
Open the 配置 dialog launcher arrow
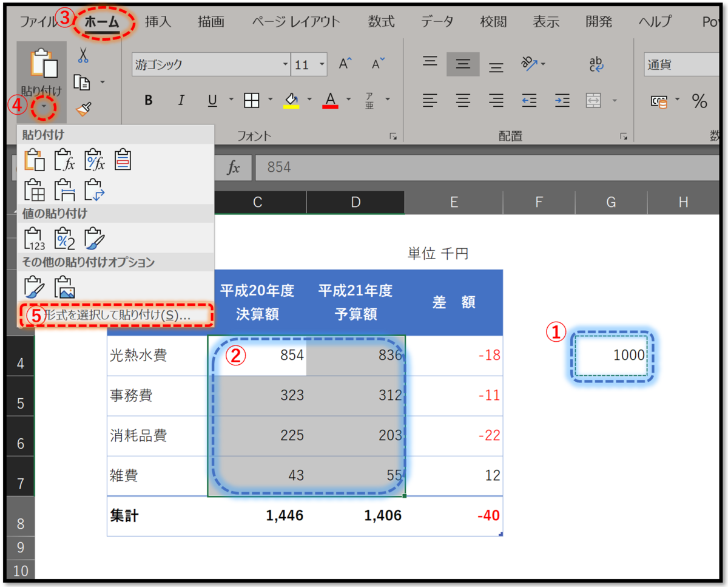tap(623, 136)
